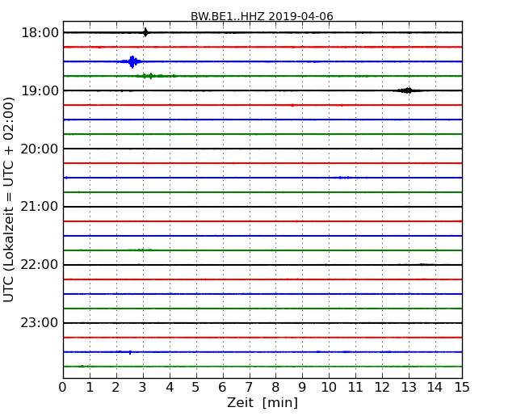Click the 22:00 time label
Image resolution: width=525 pixels, height=420 pixels.
click(40, 265)
